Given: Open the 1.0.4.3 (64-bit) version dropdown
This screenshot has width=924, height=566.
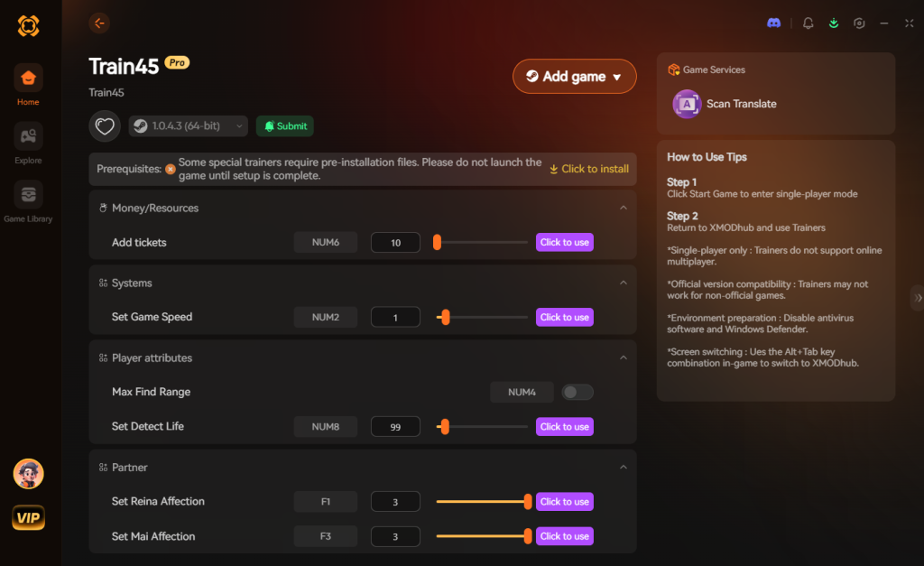Looking at the screenshot, I should point(188,125).
